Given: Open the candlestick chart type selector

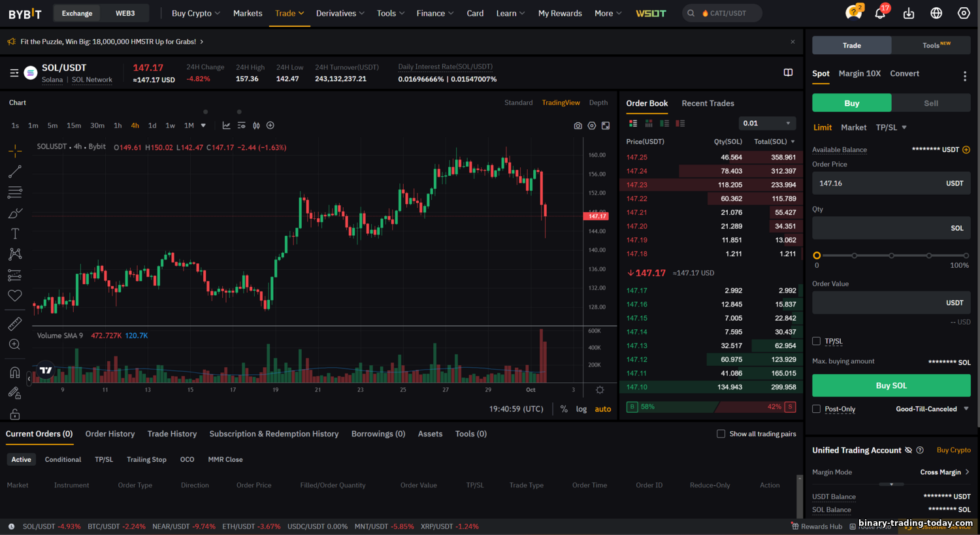Looking at the screenshot, I should click(256, 125).
